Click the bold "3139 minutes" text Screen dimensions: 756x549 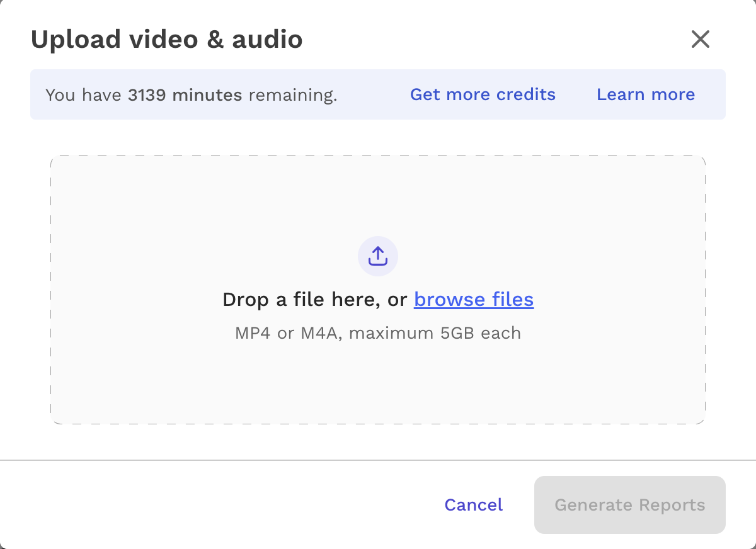[185, 95]
